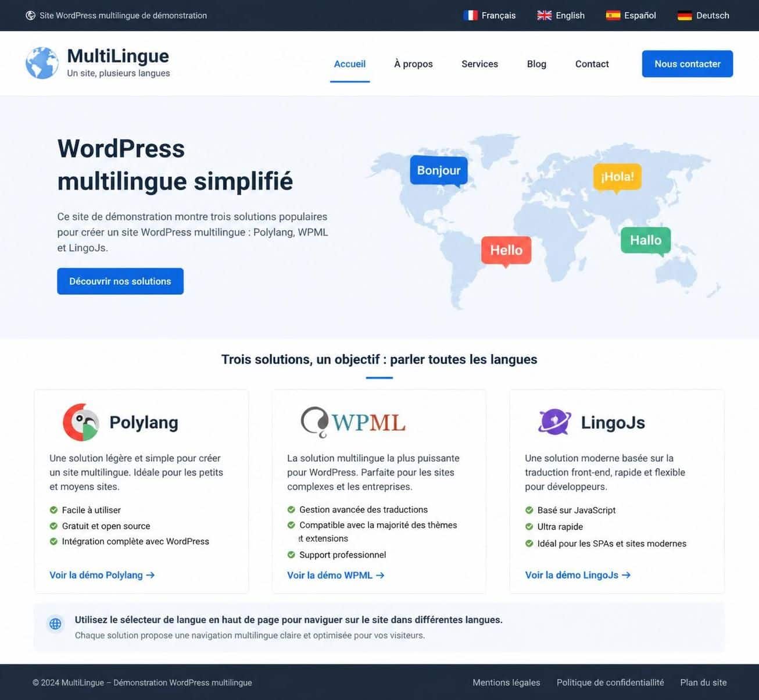
Task: Click the Découvrir nos solutions button
Action: point(120,281)
